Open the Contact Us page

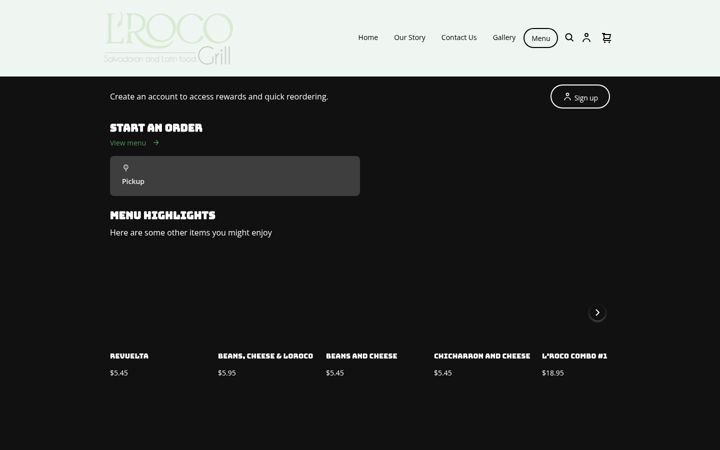point(459,38)
